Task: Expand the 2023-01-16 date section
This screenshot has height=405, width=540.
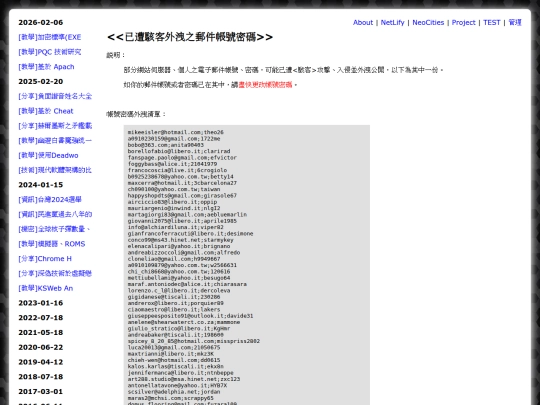Action: coord(41,303)
